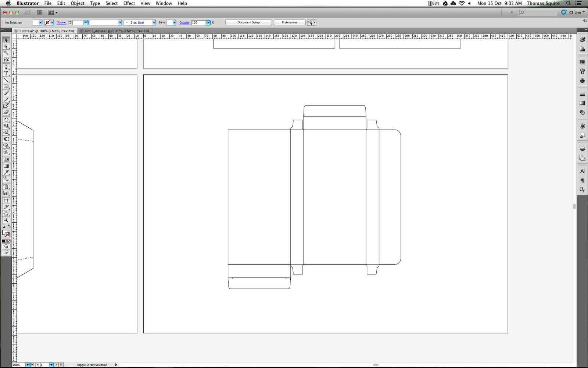Open the Object menu
588x368 pixels.
pyautogui.click(x=78, y=3)
